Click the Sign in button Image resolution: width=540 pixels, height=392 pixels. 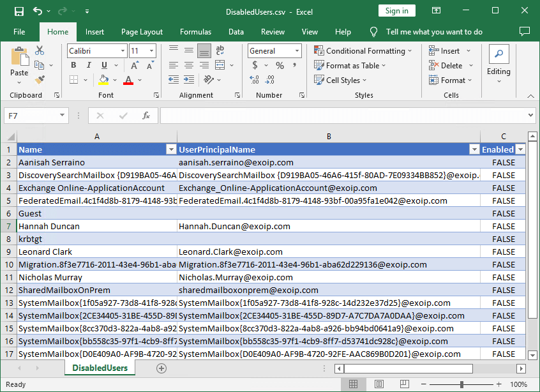tap(396, 10)
